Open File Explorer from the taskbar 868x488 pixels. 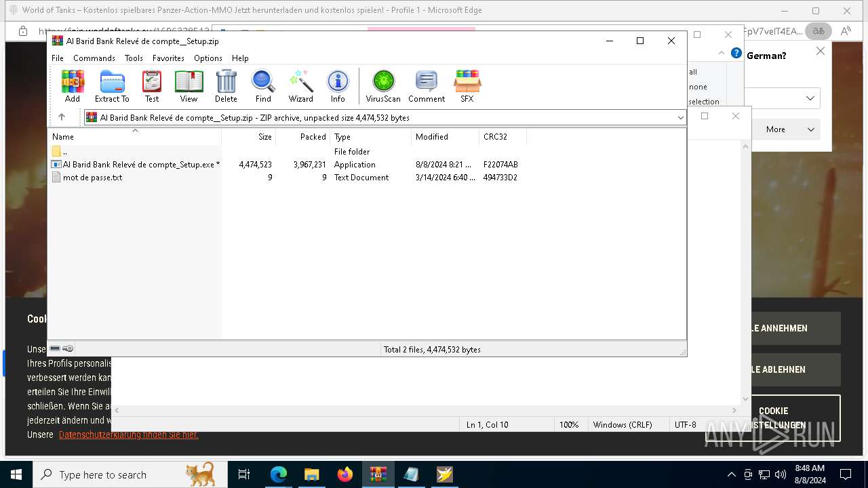(312, 474)
